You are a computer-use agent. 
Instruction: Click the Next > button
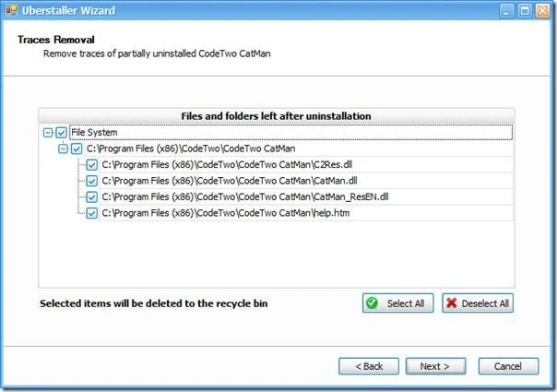click(x=435, y=366)
